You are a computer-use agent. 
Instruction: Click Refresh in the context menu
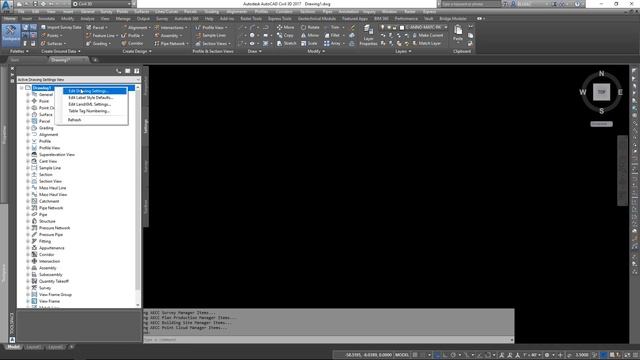[x=74, y=120]
